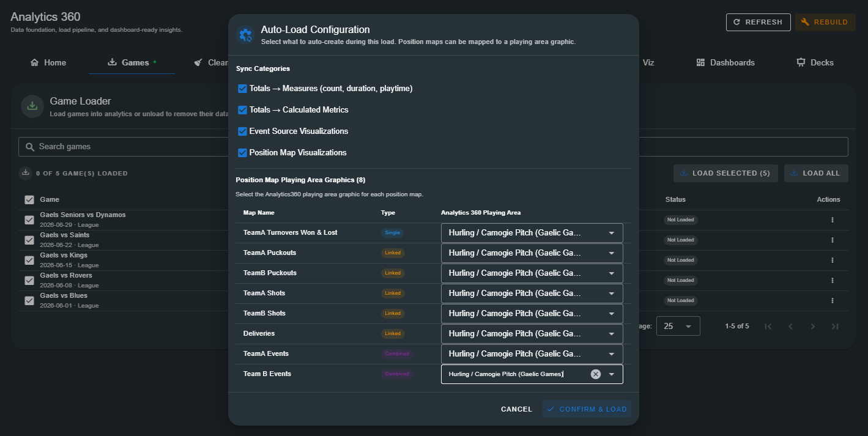Click Not Loaded status for Gaels vs Kings
This screenshot has height=436, width=868.
pos(681,260)
